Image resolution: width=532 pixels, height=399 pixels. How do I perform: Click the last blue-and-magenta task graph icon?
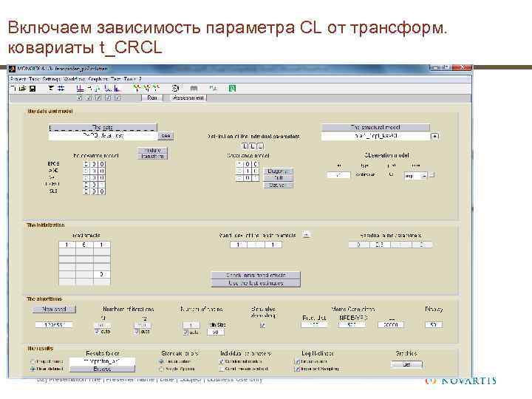tap(117, 89)
